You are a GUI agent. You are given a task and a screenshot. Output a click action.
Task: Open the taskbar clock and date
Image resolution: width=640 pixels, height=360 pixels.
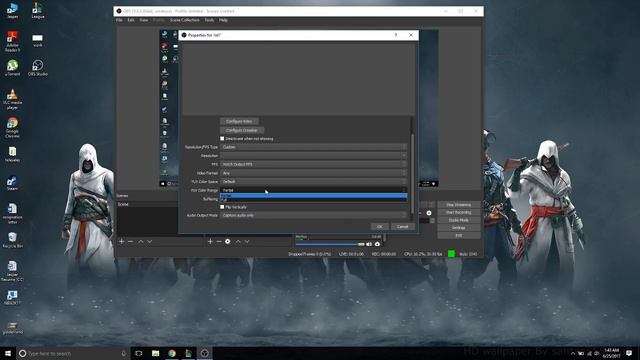611,353
